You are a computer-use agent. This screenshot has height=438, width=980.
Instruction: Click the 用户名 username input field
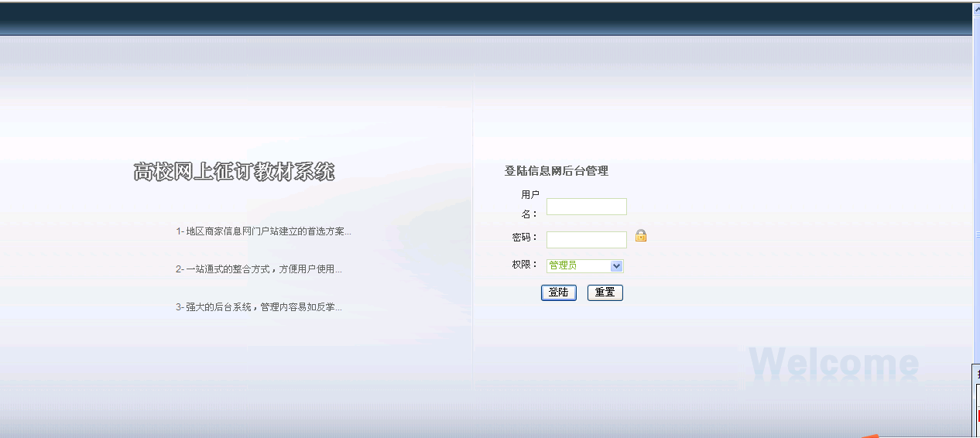tap(587, 207)
